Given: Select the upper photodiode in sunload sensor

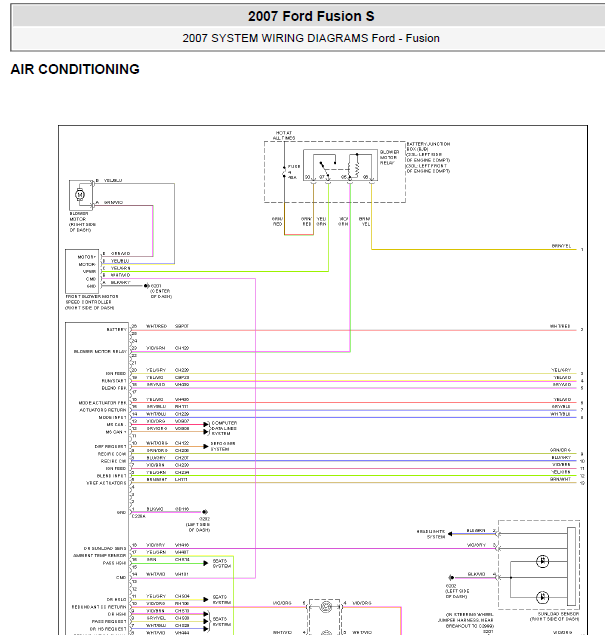Looking at the screenshot, I should click(x=542, y=561).
